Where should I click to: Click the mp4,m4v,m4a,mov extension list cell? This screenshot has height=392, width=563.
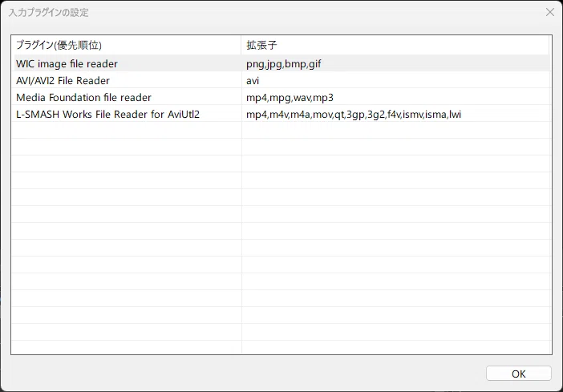396,114
